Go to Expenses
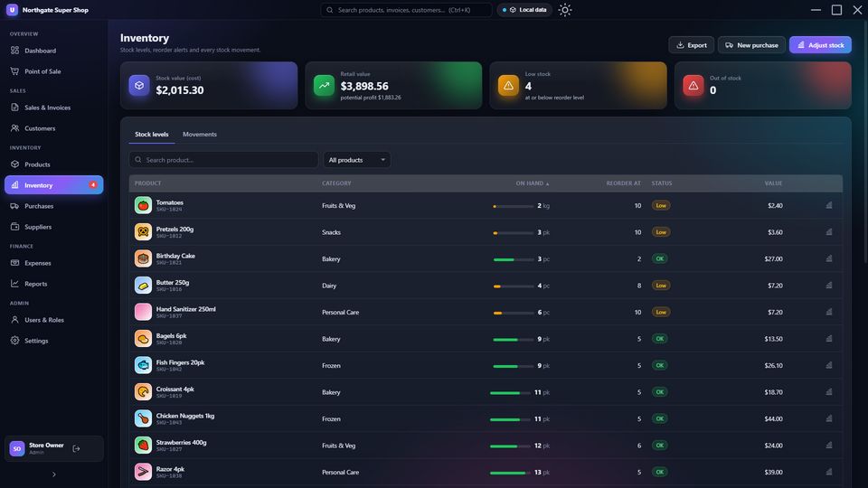 [53, 263]
